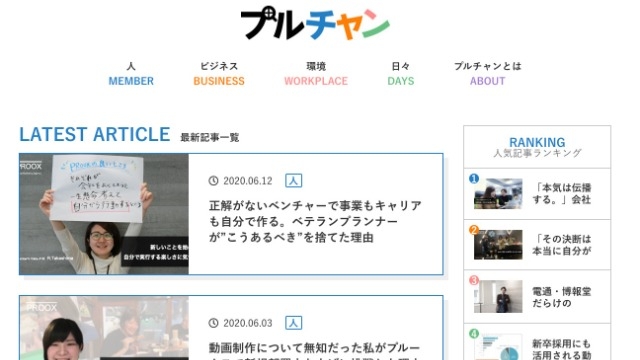
Task: Open thumbnail of the 2020.06.12 article
Action: pos(104,214)
